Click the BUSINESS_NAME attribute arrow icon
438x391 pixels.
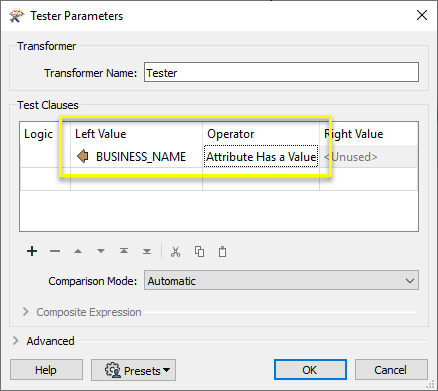(82, 156)
